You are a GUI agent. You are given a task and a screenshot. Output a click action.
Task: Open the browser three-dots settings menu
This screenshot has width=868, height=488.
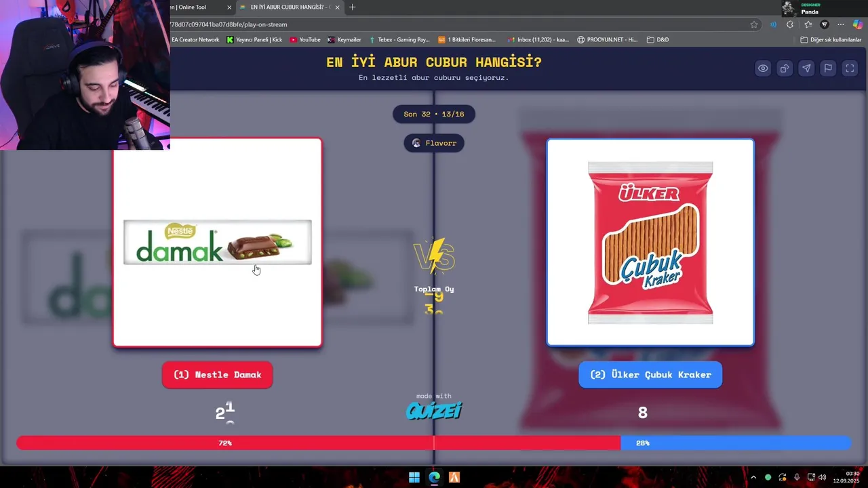(x=841, y=24)
